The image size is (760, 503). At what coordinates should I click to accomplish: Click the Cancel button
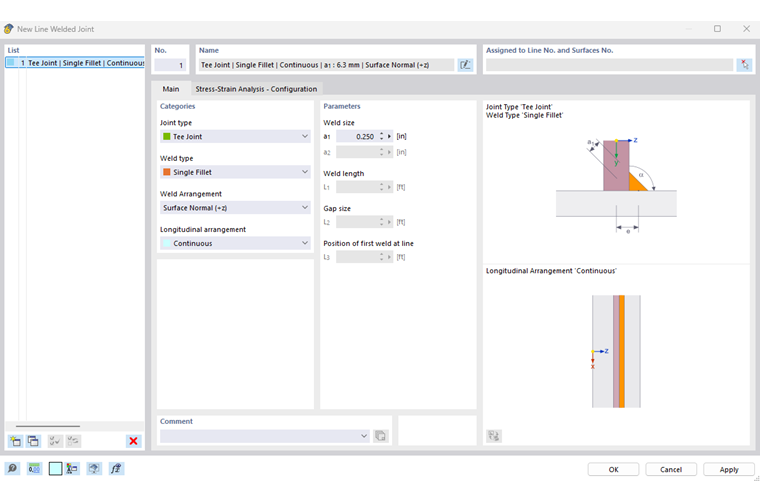(671, 469)
